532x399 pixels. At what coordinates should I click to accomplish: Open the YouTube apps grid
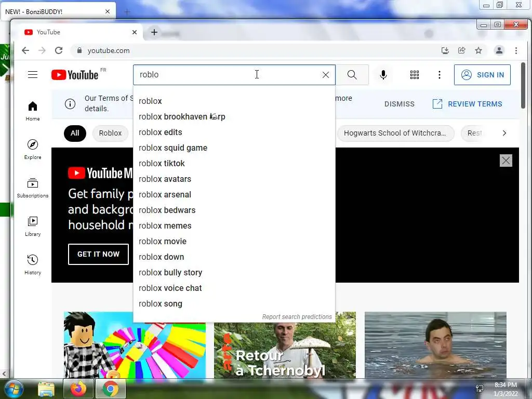pyautogui.click(x=414, y=75)
